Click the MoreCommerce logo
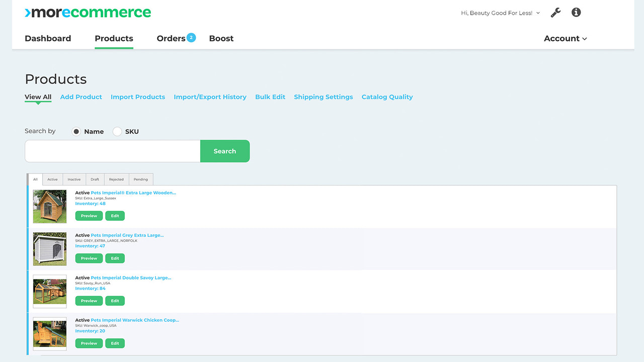644x362 pixels. point(88,12)
